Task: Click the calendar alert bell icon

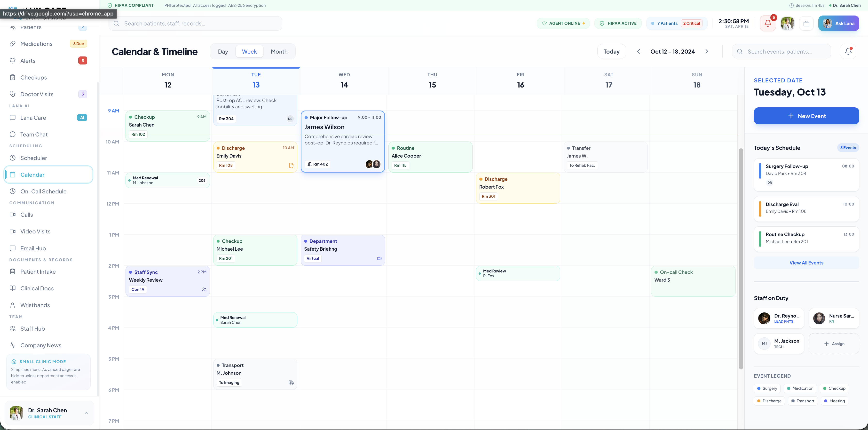Action: coord(848,52)
